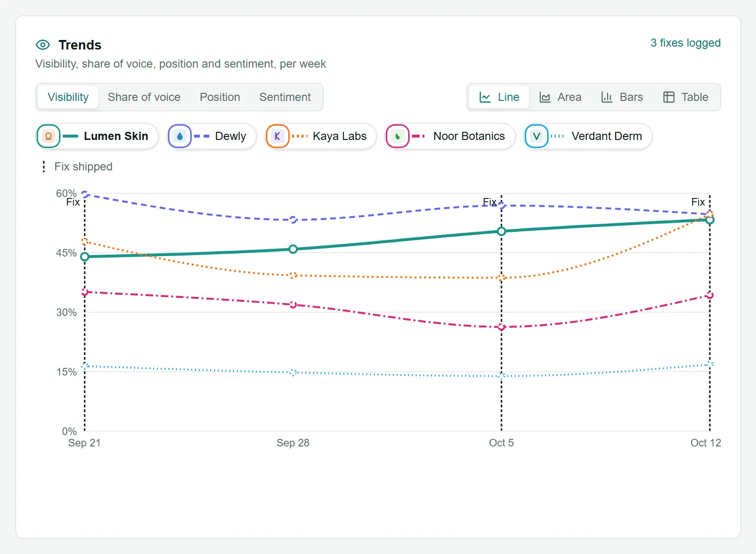Click the Fix marker label at Oct 12
756x554 pixels.
698,202
